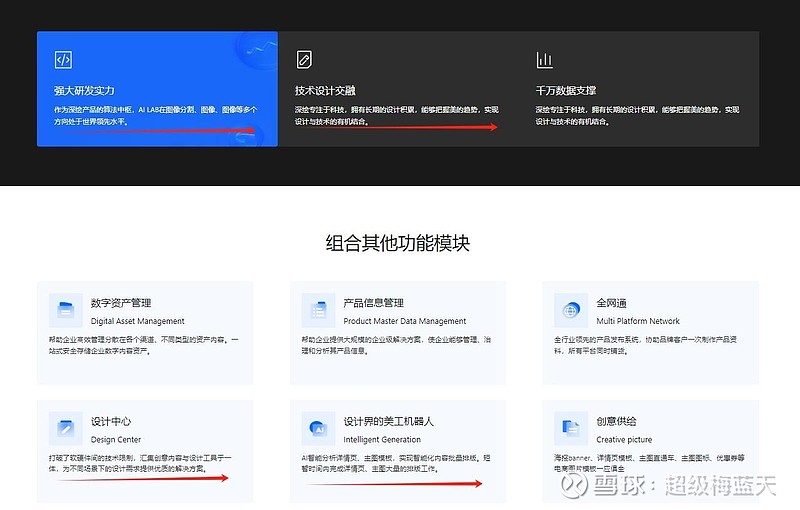The width and height of the screenshot is (800, 510).
Task: Click the description text under 强大研发实力
Action: click(x=156, y=116)
